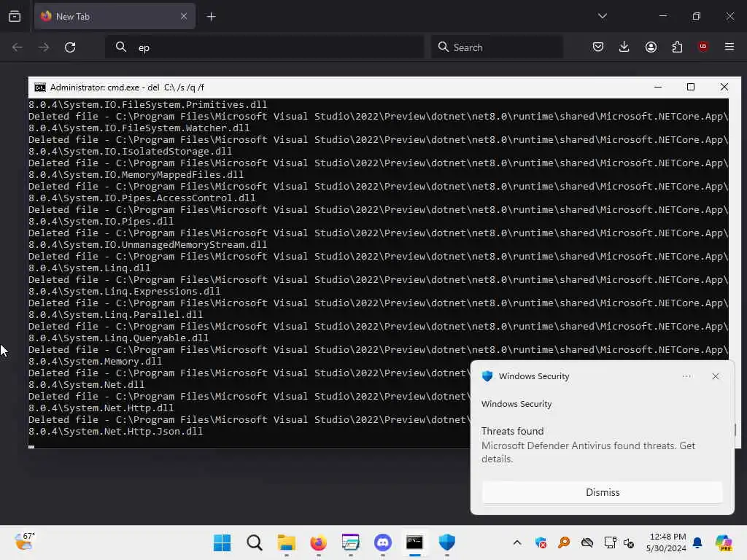Launch Copilot preview from taskbar
Viewport: 747px width, 560px height.
click(724, 542)
